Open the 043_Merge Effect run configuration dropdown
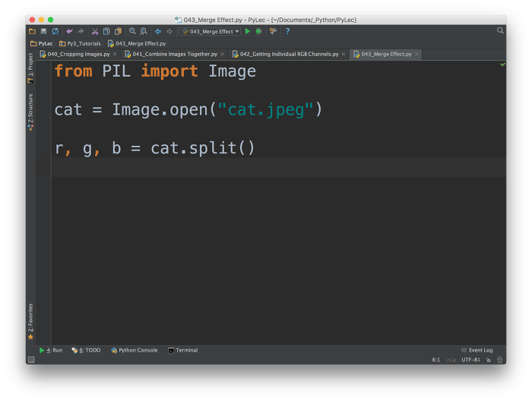The width and height of the screenshot is (532, 401). pyautogui.click(x=210, y=32)
